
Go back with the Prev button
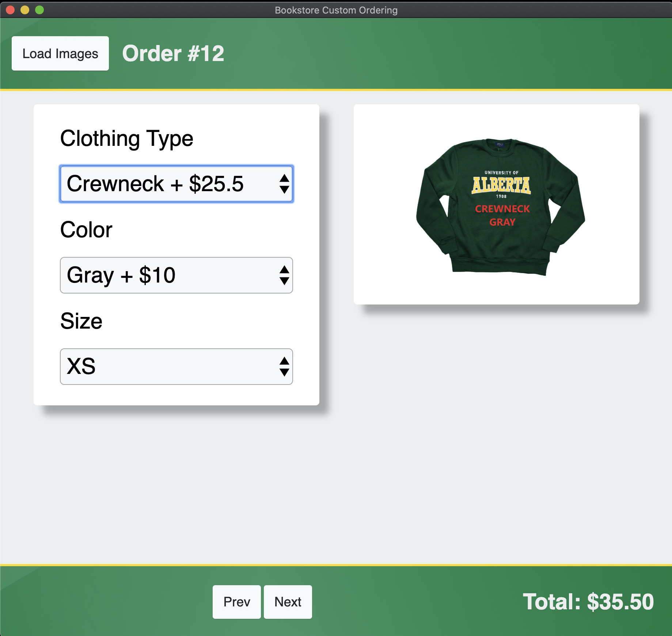[x=236, y=602]
